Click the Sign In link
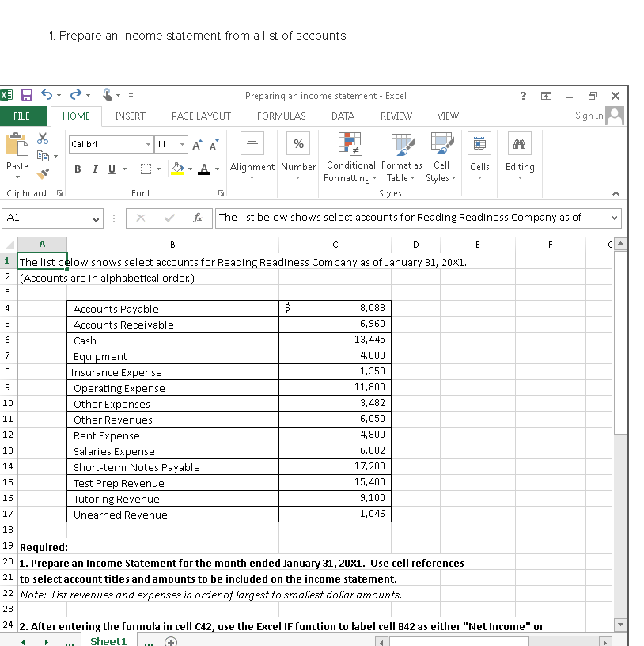 coord(588,116)
